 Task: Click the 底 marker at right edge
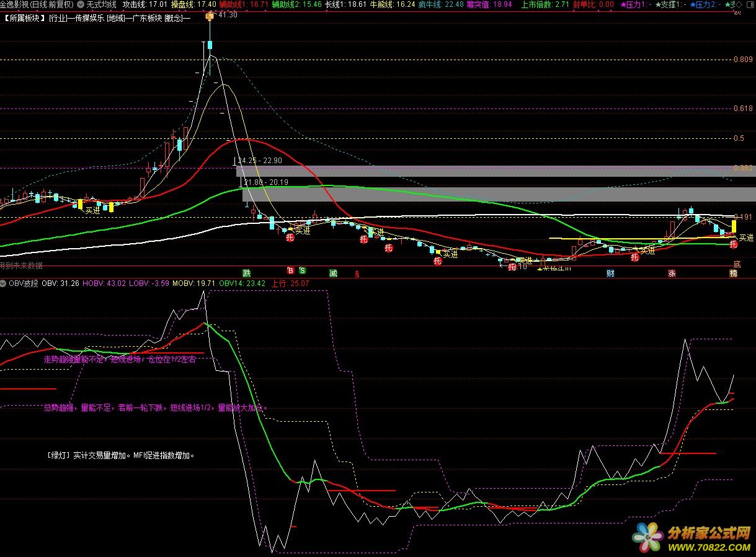click(737, 264)
